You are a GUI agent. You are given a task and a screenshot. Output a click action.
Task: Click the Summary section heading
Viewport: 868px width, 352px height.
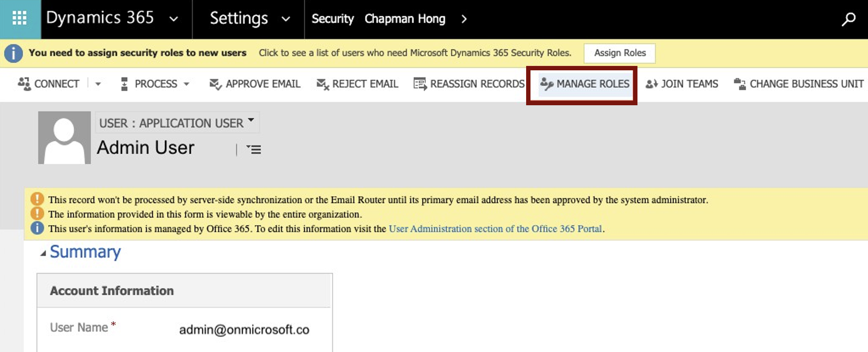[x=85, y=252]
